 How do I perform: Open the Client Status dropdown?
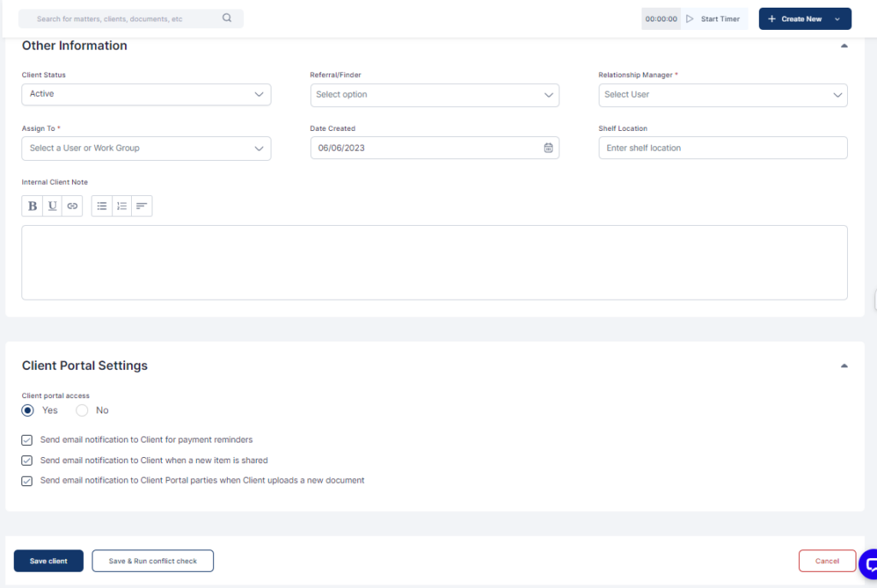[x=146, y=94]
